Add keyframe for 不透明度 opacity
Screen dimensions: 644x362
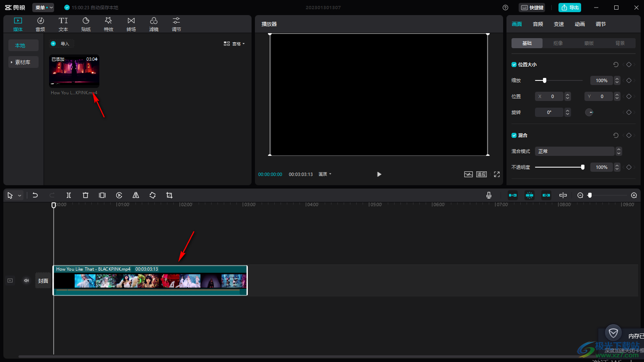628,167
